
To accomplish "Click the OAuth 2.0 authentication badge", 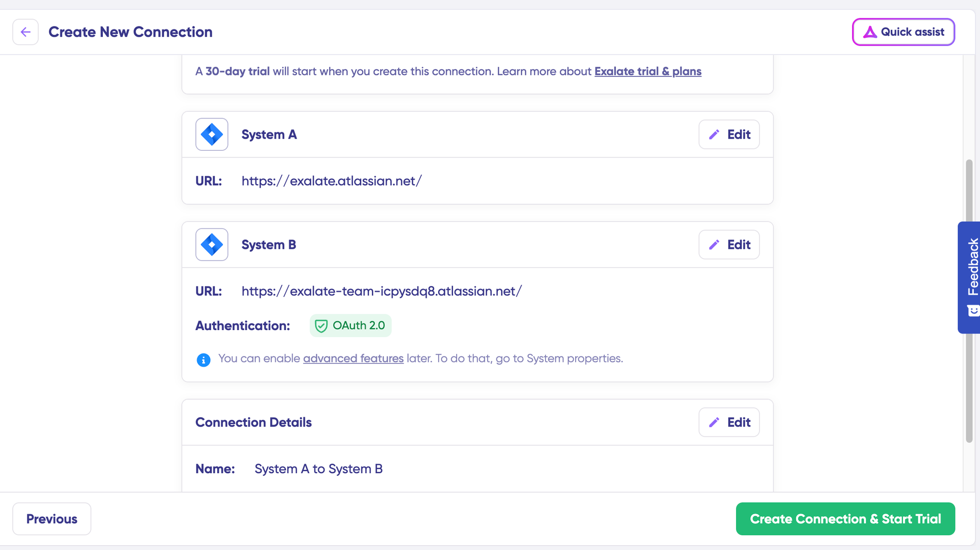I will point(350,326).
